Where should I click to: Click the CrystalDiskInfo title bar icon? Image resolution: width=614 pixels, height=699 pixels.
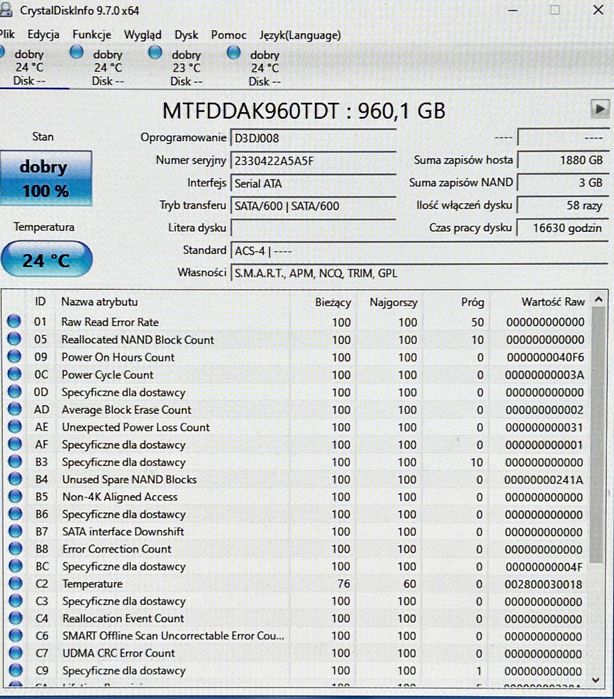coord(5,10)
